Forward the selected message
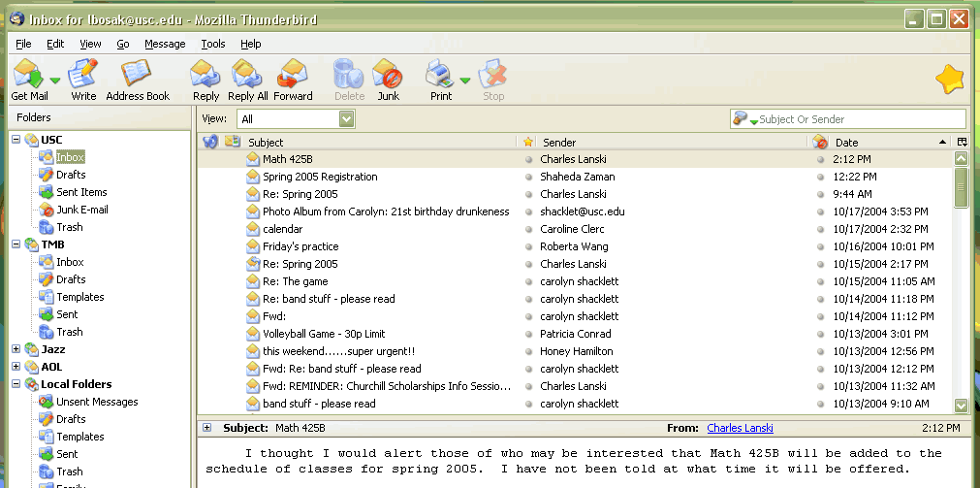Image resolution: width=980 pixels, height=488 pixels. click(x=293, y=79)
